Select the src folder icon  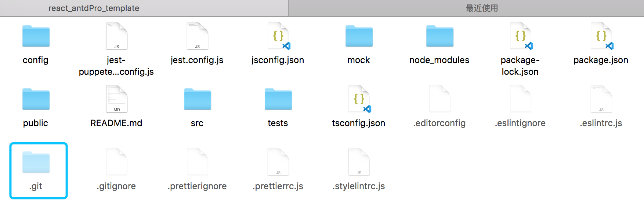[x=198, y=99]
